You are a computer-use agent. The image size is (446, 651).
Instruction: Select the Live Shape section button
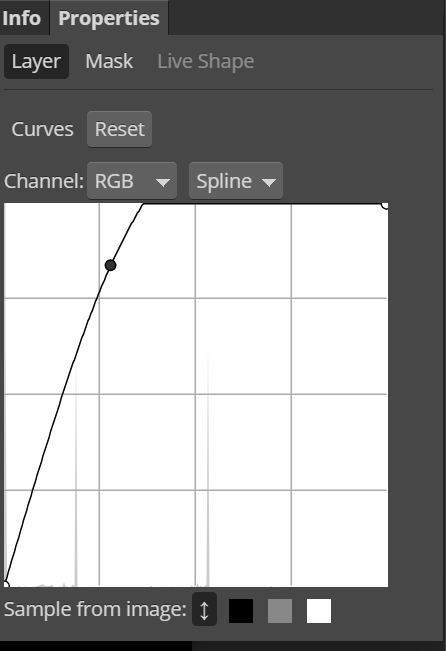[206, 61]
